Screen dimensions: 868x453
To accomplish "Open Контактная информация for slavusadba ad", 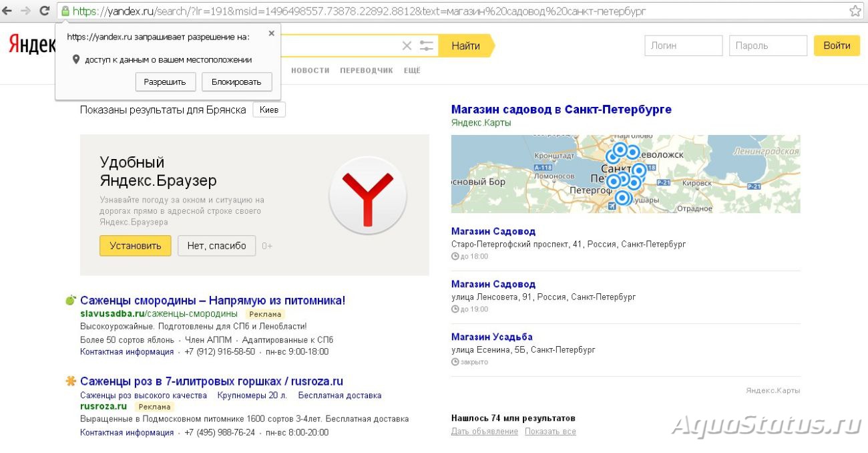I will pos(127,351).
